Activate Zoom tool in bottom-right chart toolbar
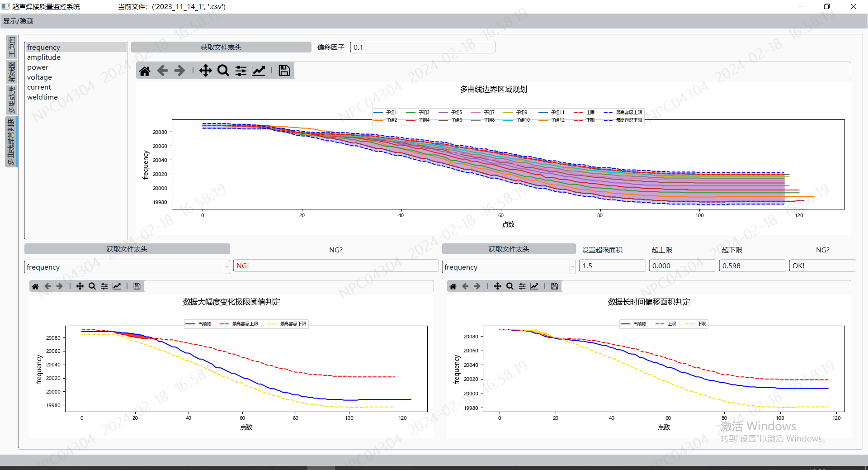The width and height of the screenshot is (868, 470). [x=509, y=286]
